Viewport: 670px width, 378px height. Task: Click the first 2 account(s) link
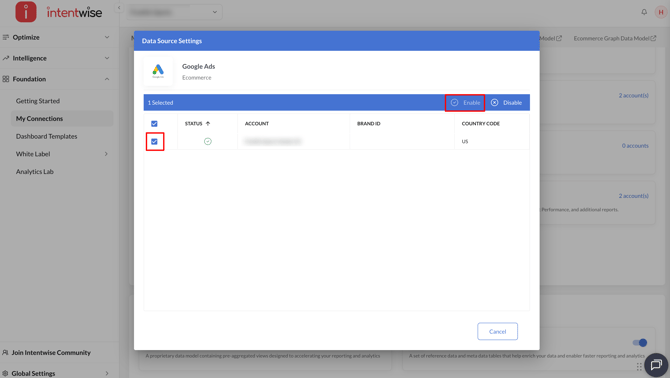click(x=633, y=96)
